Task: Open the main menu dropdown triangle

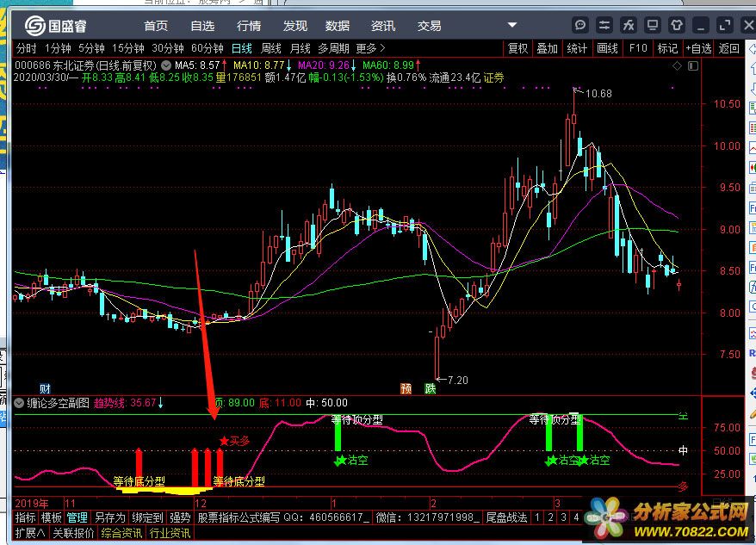Action: (512, 26)
